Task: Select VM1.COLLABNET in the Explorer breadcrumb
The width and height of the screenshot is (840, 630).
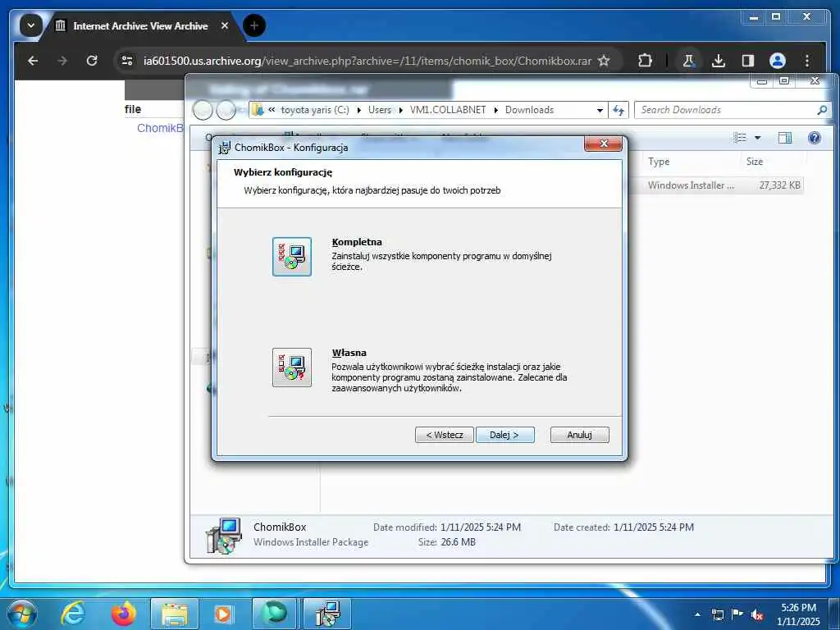Action: [447, 110]
